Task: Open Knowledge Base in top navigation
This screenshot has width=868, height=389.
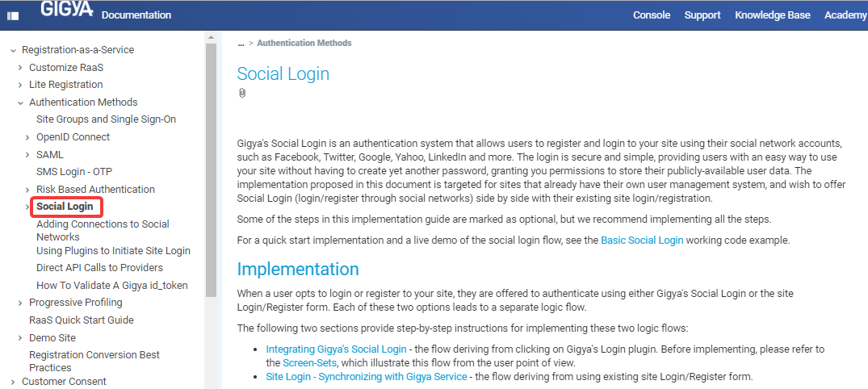Action: pyautogui.click(x=772, y=15)
